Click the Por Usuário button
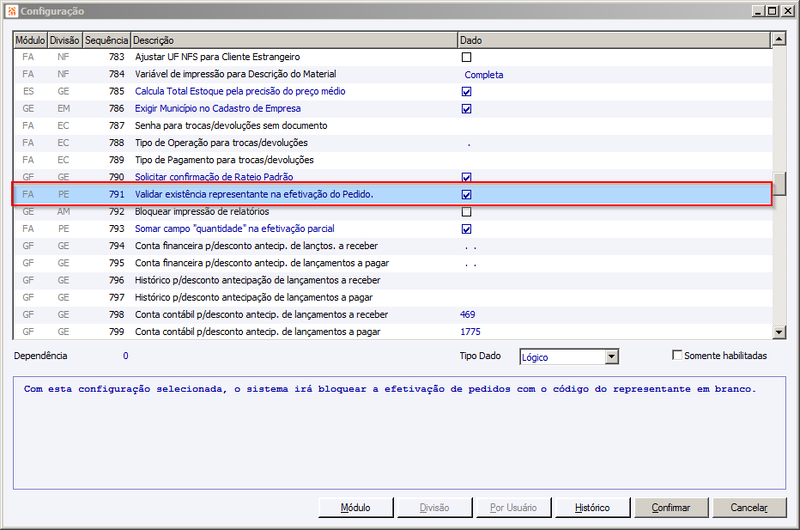 point(513,508)
